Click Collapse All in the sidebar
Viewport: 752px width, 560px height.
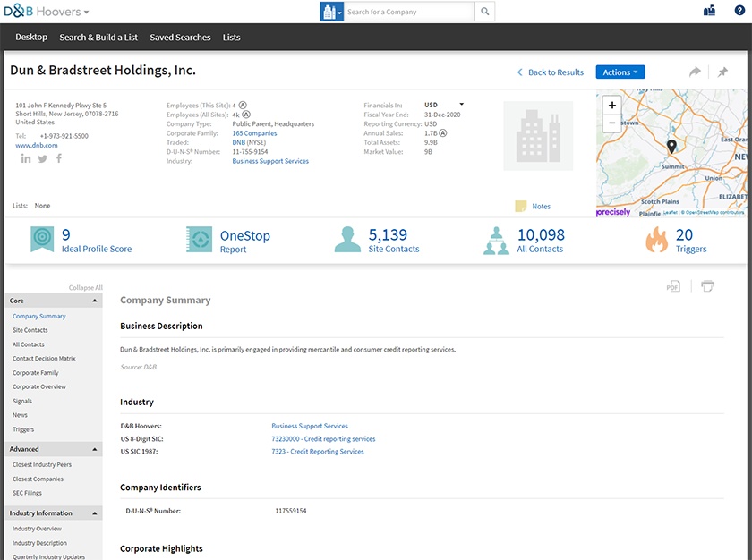click(x=85, y=287)
